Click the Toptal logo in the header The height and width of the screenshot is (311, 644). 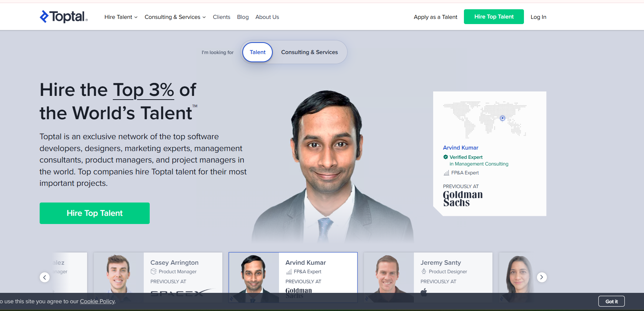(64, 17)
